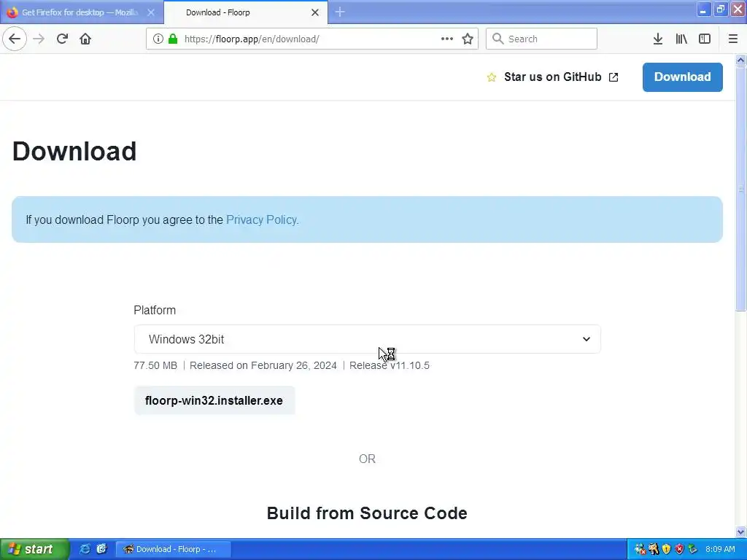The width and height of the screenshot is (747, 560).
Task: Click the vertical scrollbar thumb
Action: (740, 189)
